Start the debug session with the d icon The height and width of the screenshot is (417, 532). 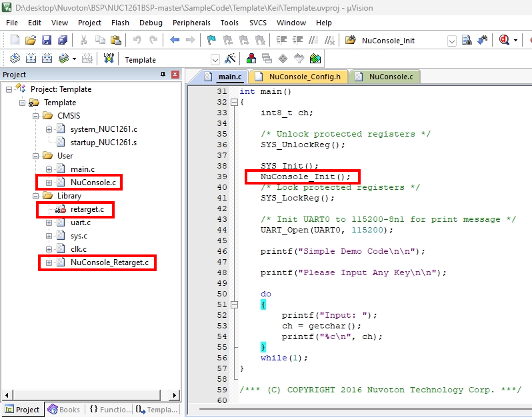coord(504,40)
